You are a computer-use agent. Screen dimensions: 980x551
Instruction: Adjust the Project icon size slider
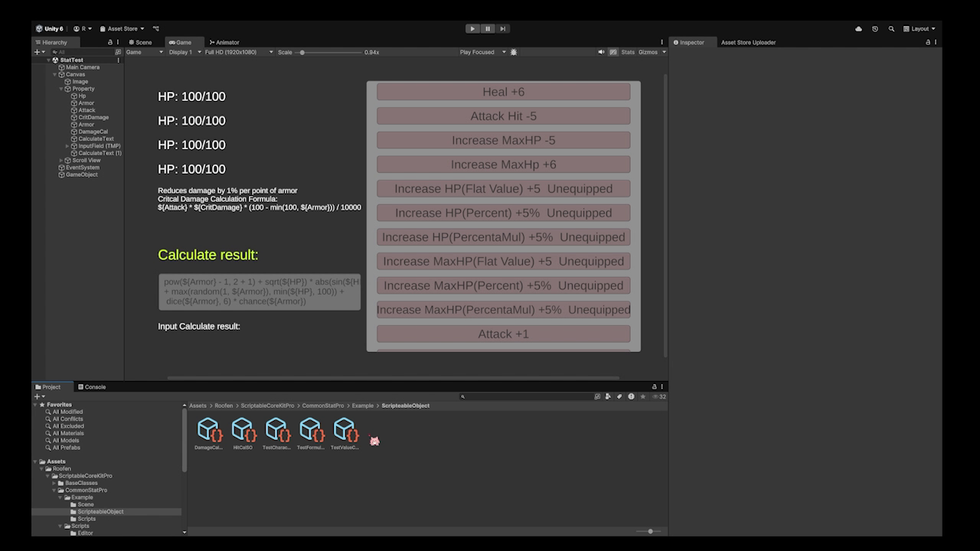pos(648,531)
